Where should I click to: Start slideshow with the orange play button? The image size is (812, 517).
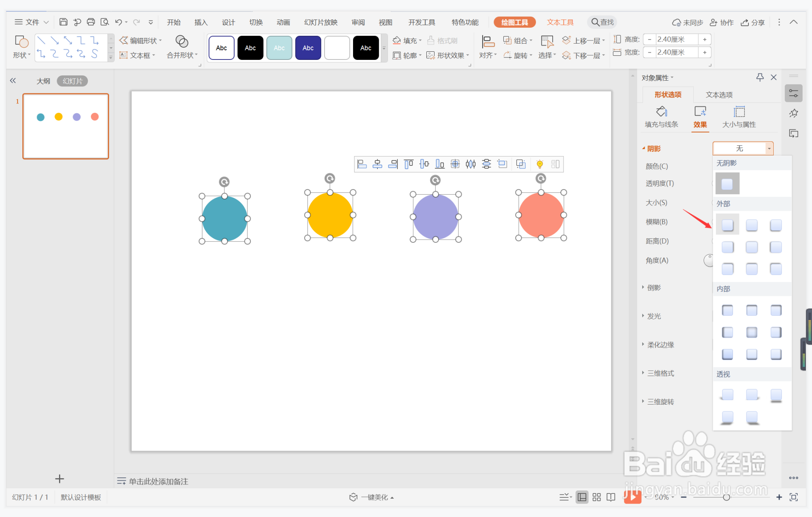[x=632, y=497]
